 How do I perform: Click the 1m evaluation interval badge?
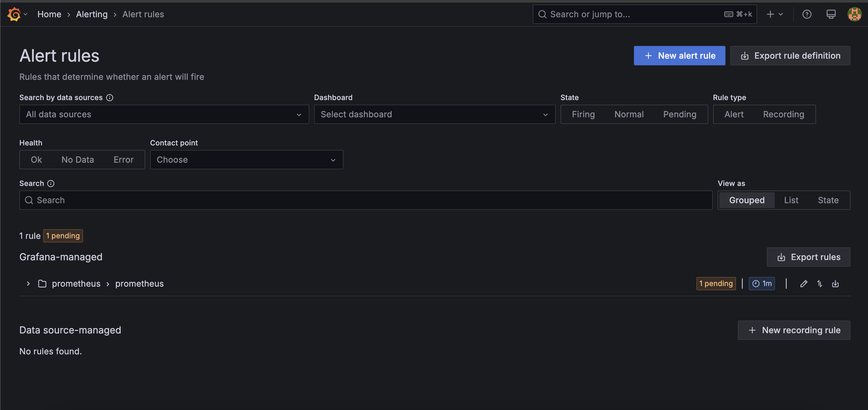(x=761, y=283)
